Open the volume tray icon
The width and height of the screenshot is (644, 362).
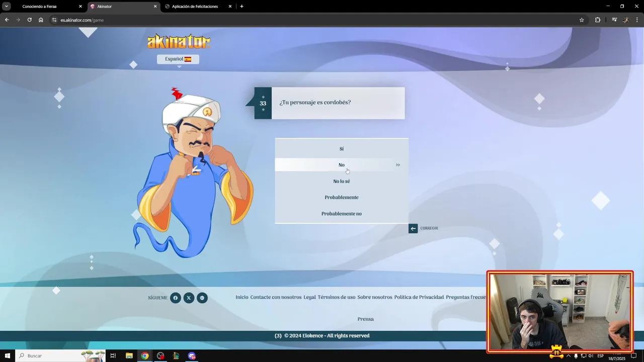pyautogui.click(x=591, y=355)
